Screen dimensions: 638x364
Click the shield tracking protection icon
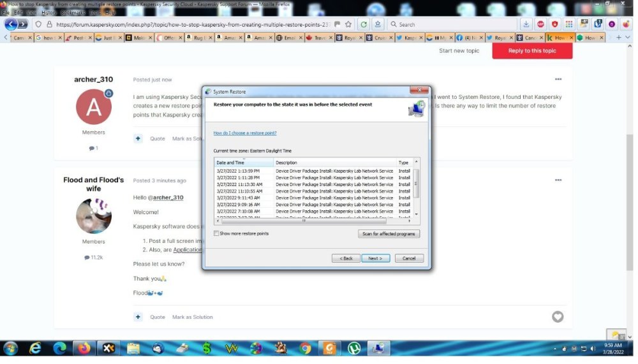[38, 24]
